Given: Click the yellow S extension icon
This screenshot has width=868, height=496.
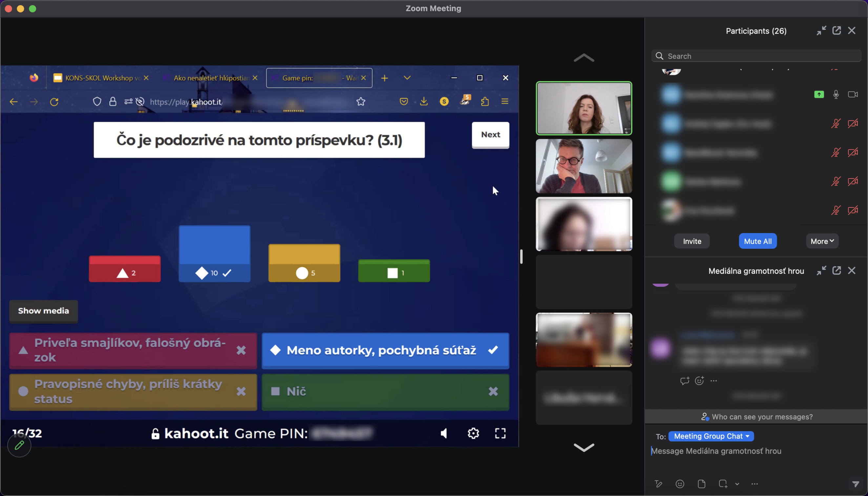Looking at the screenshot, I should click(x=444, y=101).
